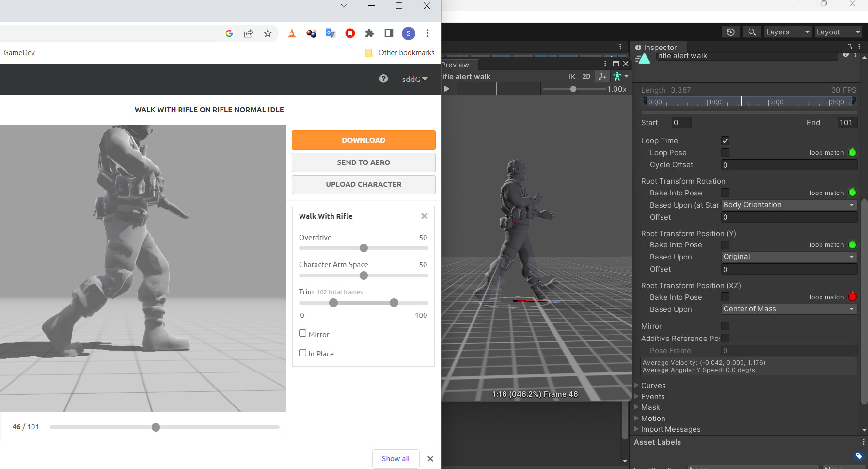
Task: Click the pivot/translate icon in Preview toolbar
Action: click(x=602, y=76)
